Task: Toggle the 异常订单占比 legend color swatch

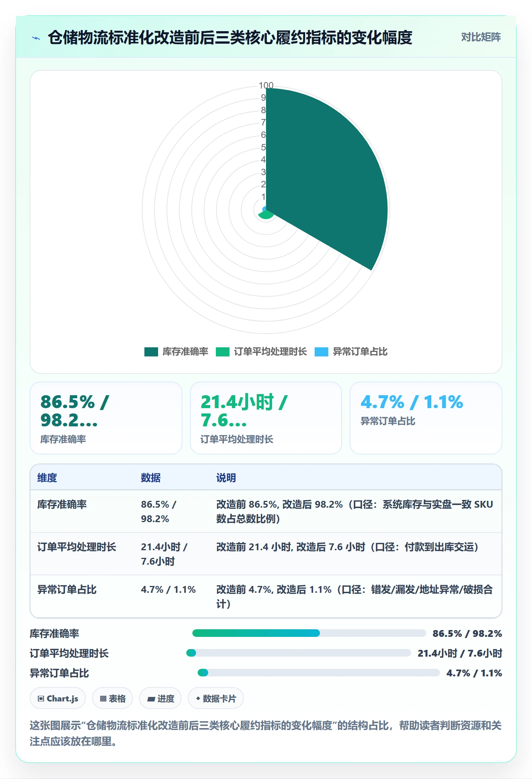Action: pos(321,352)
